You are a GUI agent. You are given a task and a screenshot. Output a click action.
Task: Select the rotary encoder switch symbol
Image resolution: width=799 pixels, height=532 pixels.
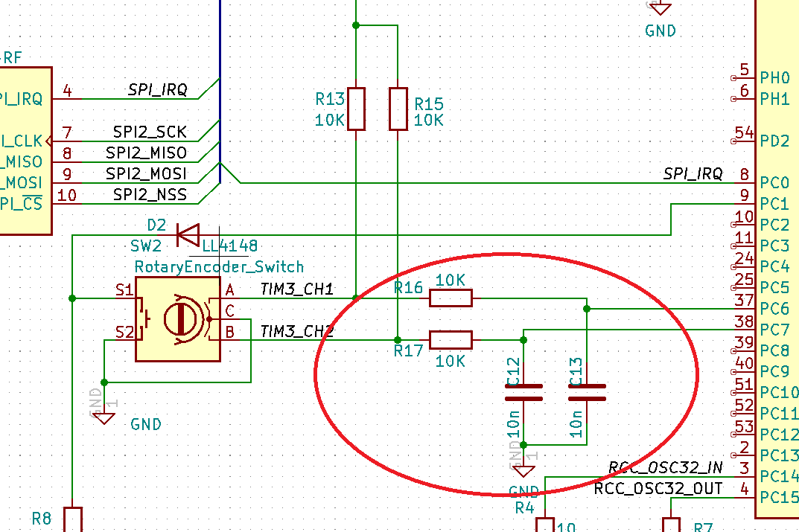[178, 319]
